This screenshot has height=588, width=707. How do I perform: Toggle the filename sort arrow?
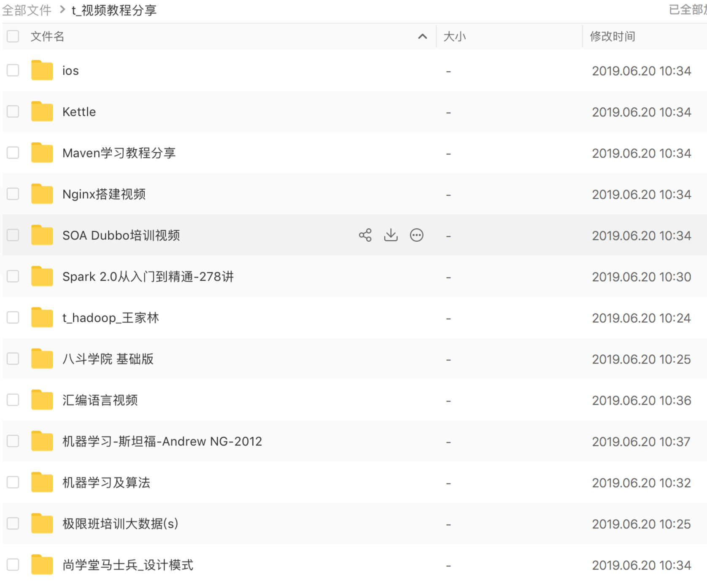pyautogui.click(x=422, y=37)
